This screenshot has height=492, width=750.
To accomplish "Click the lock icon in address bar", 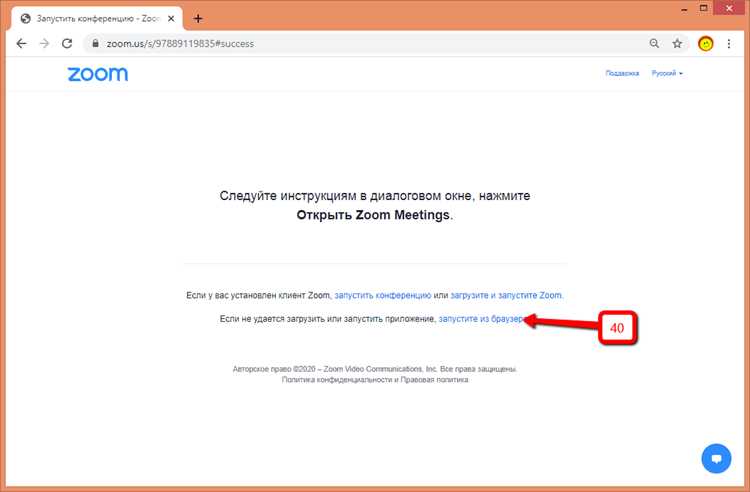I will click(x=96, y=44).
